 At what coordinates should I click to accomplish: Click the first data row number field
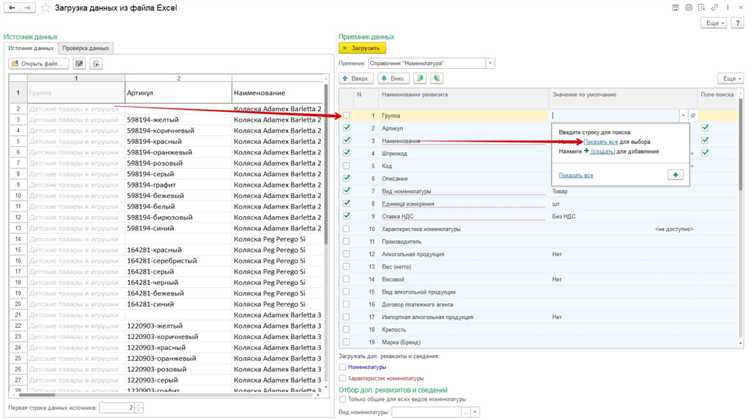117,408
